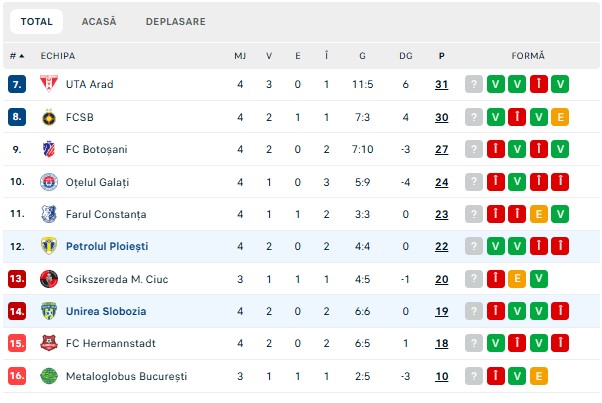Click the Unirea Slobozia team logo
602x403 pixels.
48,311
